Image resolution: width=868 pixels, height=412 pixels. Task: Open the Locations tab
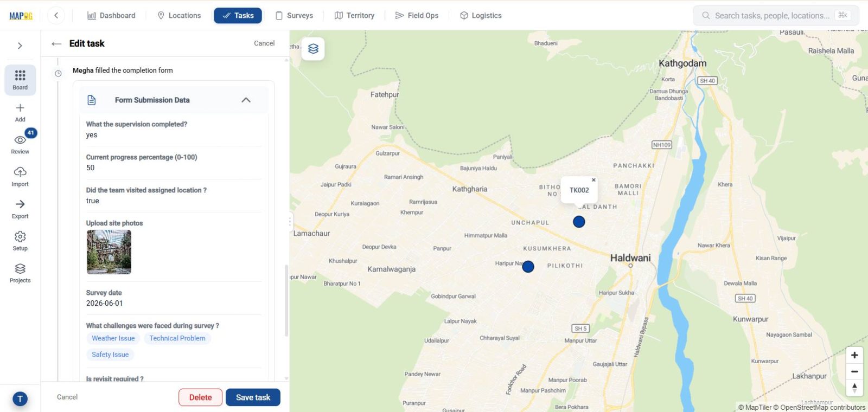[179, 15]
